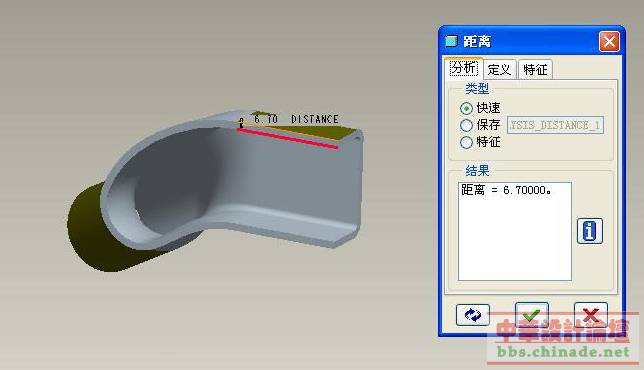Click the 6.70 DISTANCE annotation label

pyautogui.click(x=297, y=120)
